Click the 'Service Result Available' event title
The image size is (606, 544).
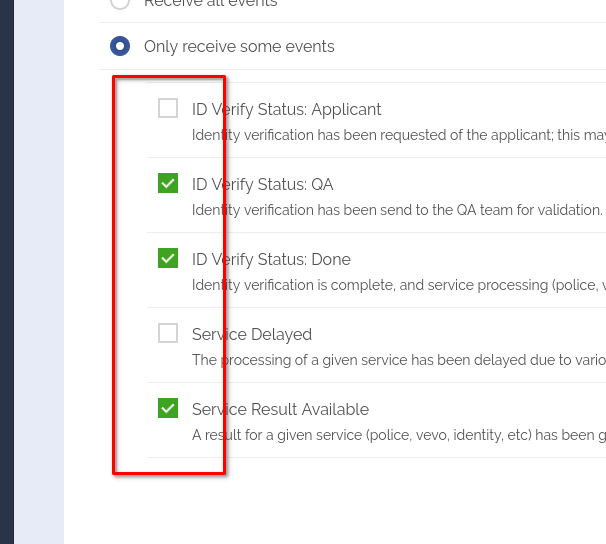click(x=280, y=410)
